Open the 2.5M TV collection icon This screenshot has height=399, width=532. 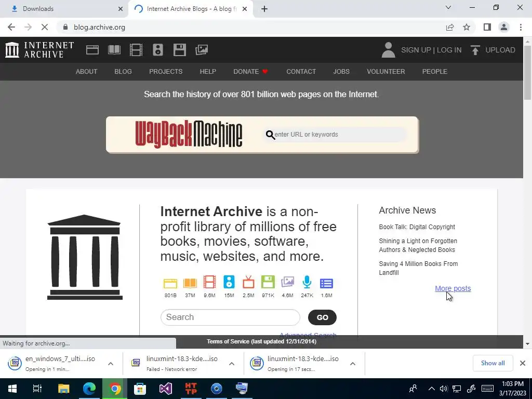pyautogui.click(x=248, y=282)
